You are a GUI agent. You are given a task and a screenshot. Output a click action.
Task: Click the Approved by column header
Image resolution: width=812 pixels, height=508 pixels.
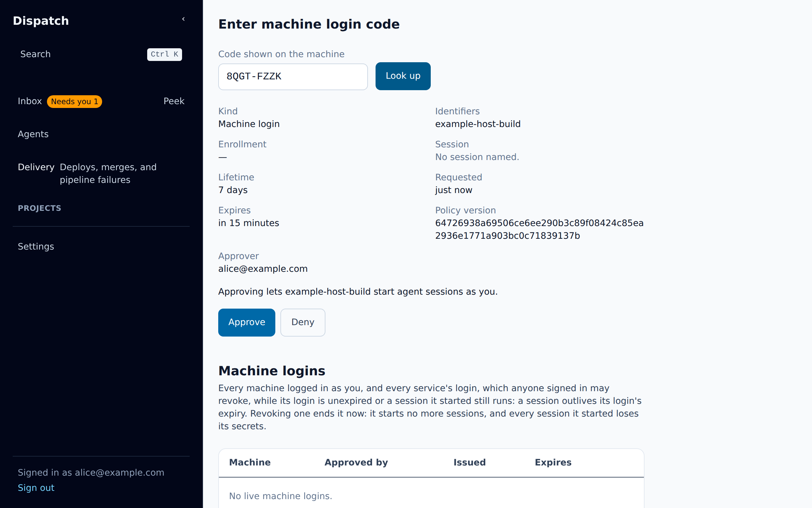click(x=356, y=462)
